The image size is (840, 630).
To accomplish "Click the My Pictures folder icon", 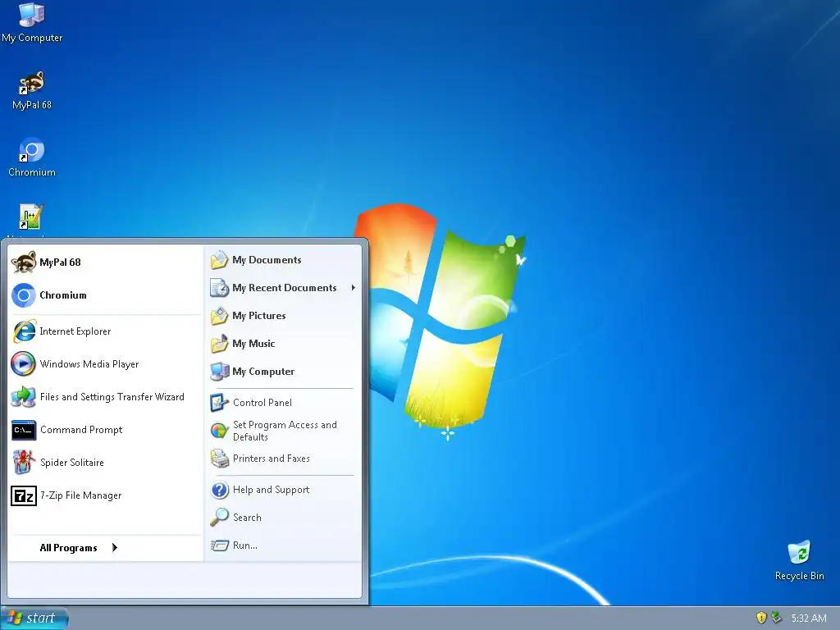I will [x=219, y=316].
